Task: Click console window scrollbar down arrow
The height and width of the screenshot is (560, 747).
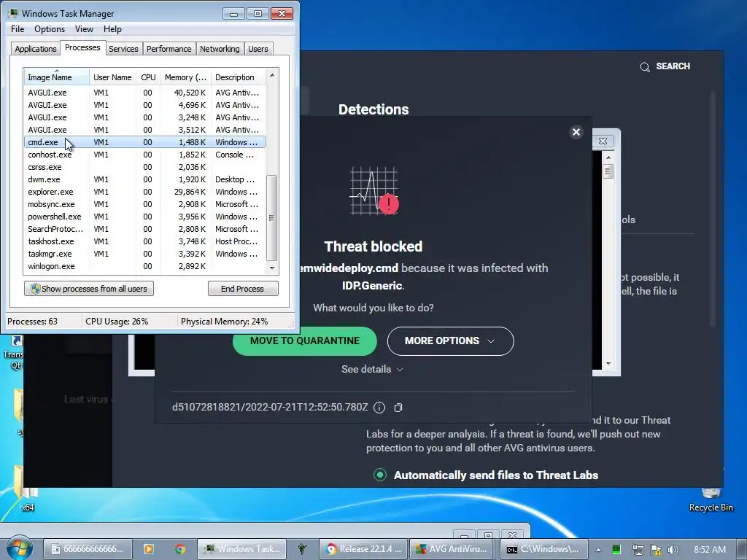Action: pyautogui.click(x=608, y=363)
